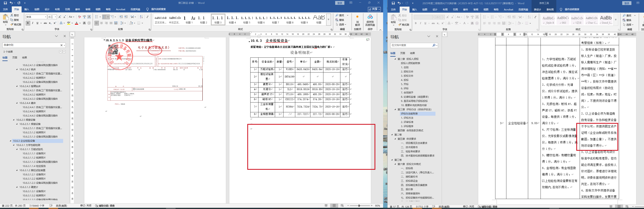
Task: Increase font size in left Word window
Action: tap(60, 17)
